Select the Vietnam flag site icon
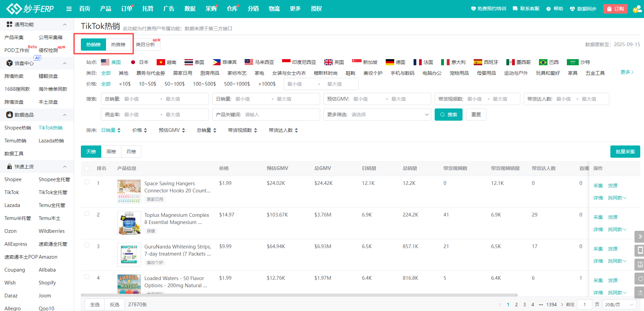The height and width of the screenshot is (311, 644). pyautogui.click(x=161, y=62)
